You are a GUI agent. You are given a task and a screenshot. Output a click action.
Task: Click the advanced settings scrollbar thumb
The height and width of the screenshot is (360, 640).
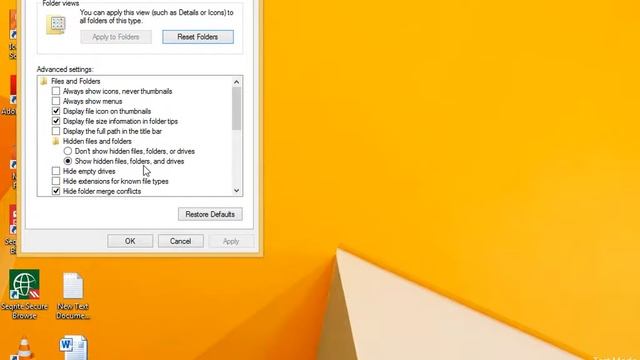point(236,109)
